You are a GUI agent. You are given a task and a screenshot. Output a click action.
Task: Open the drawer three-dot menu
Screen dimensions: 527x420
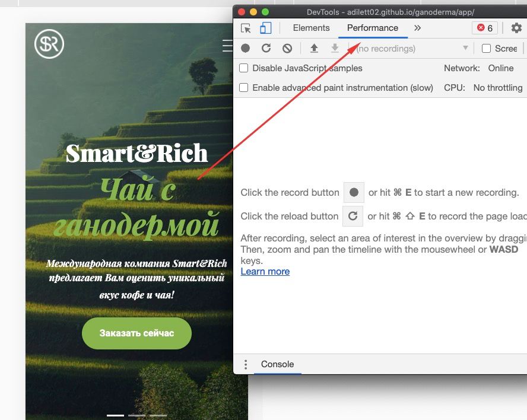pyautogui.click(x=246, y=364)
